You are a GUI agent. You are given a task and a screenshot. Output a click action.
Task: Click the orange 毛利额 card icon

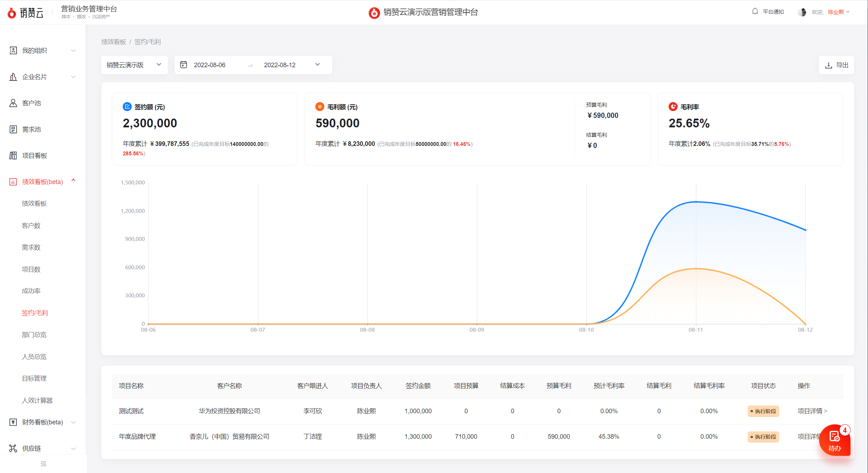(320, 107)
